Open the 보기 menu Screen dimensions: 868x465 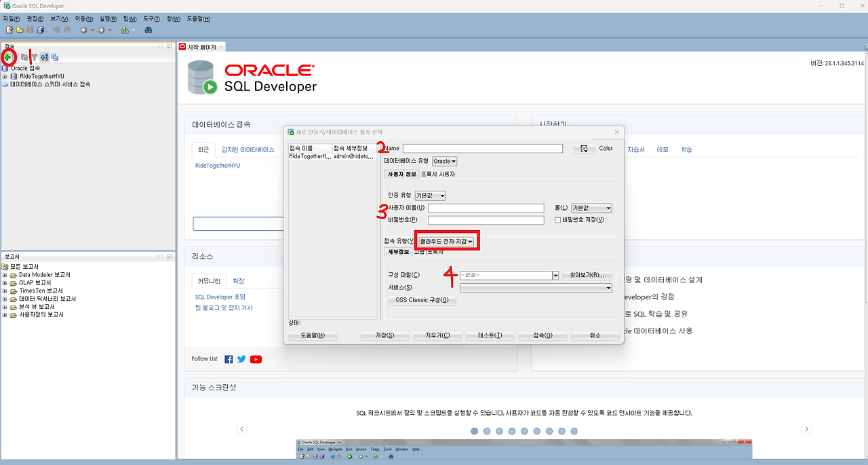(x=59, y=18)
